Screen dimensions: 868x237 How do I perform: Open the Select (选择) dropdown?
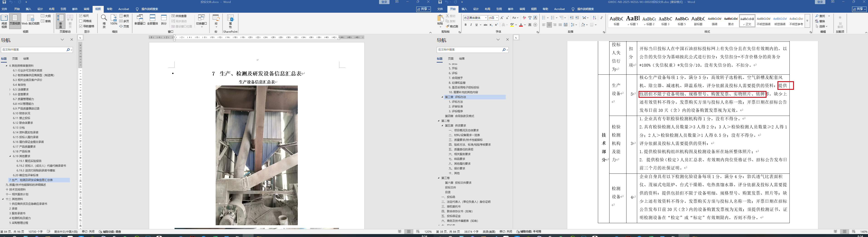click(x=822, y=26)
